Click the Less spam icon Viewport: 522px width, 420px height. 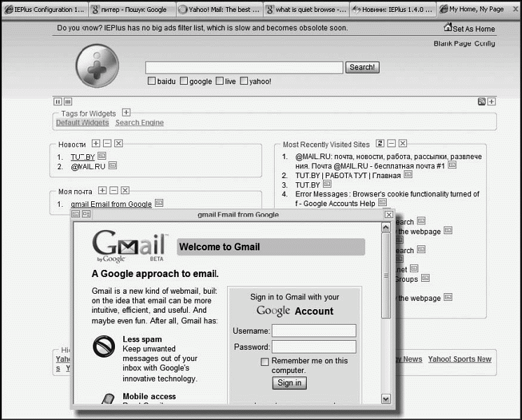tap(104, 346)
